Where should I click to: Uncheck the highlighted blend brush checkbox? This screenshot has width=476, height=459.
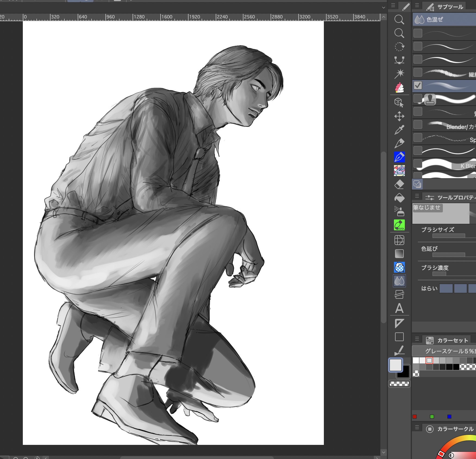418,86
